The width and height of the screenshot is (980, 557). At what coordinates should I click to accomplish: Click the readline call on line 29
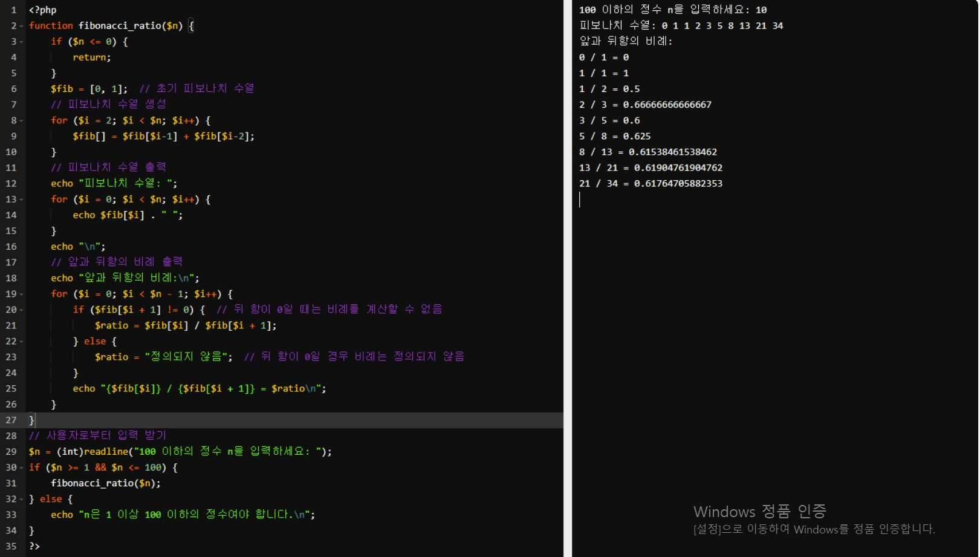[x=106, y=452]
